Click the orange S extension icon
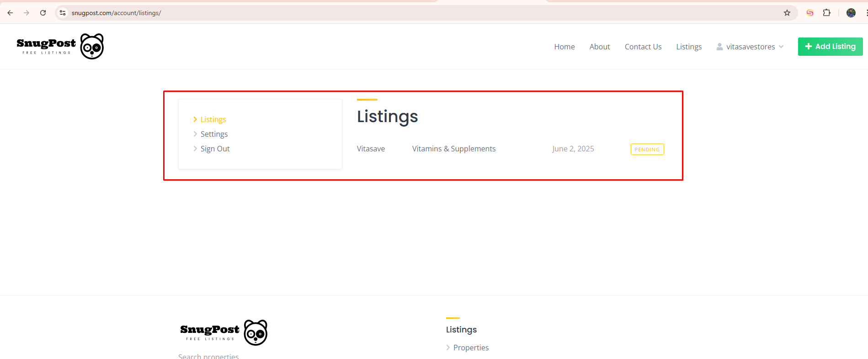Image resolution: width=868 pixels, height=359 pixels. coord(809,13)
